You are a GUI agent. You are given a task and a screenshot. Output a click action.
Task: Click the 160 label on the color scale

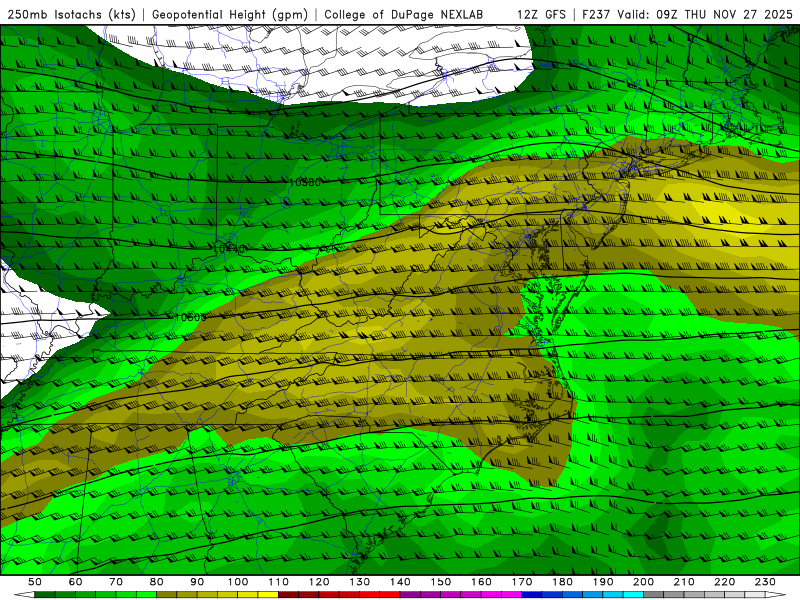481,582
